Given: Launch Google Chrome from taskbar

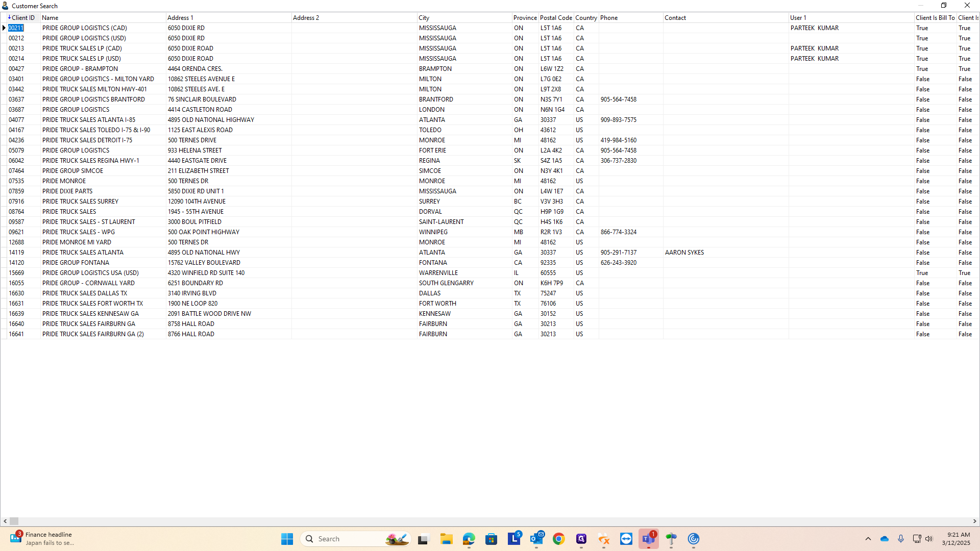Looking at the screenshot, I should [559, 539].
